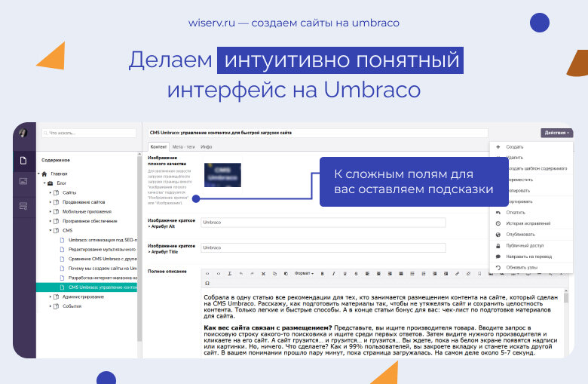This screenshot has height=384, width=588.
Task: Switch to the 'Инфо' tab
Action: tap(207, 147)
